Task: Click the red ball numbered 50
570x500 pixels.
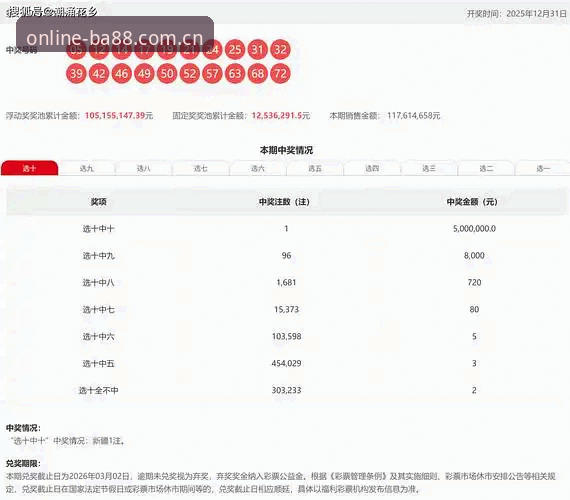Action: [x=167, y=73]
